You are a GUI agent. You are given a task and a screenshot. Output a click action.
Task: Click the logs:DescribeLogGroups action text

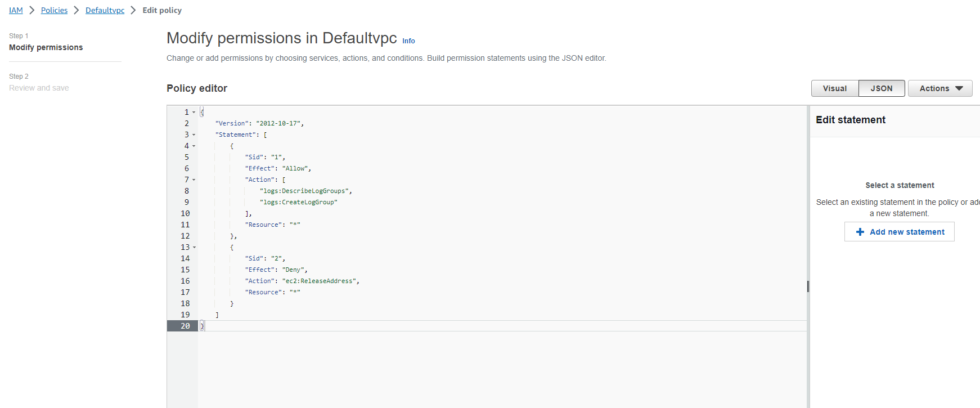point(305,191)
